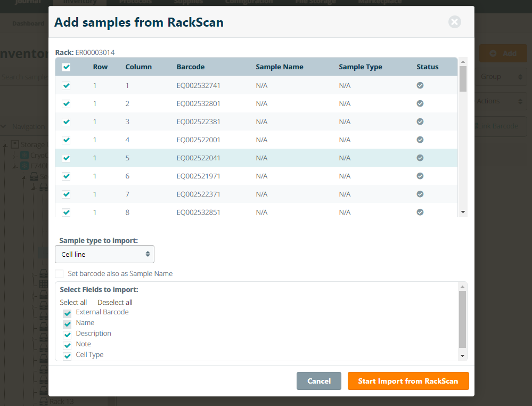This screenshot has width=532, height=406.
Task: Click status icon for barcode EQ002532801
Action: tap(420, 103)
